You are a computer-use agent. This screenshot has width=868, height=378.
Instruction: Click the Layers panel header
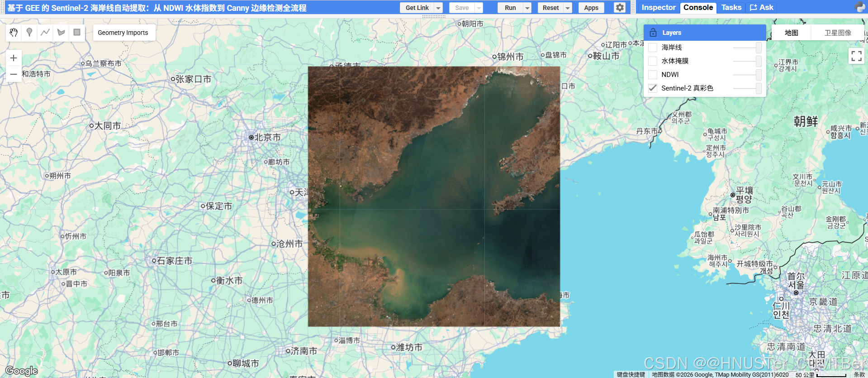(705, 33)
